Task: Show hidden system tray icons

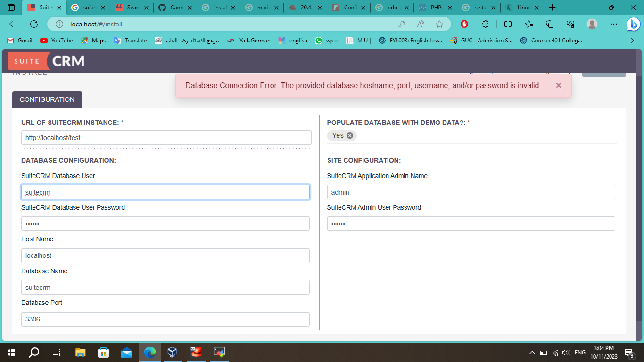Action: click(x=532, y=353)
